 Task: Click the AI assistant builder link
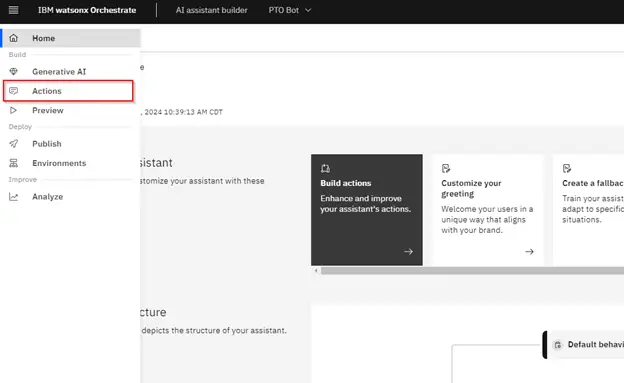(x=211, y=10)
